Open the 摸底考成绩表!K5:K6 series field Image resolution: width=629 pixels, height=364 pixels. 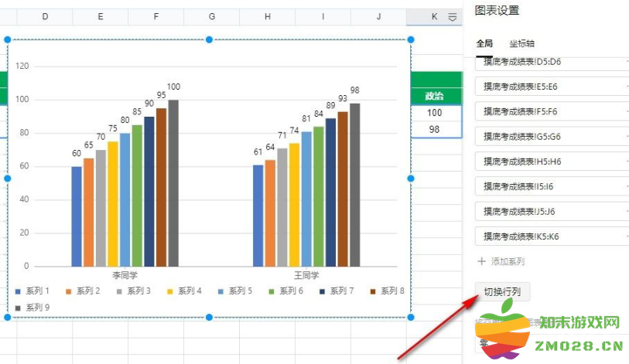[x=551, y=236]
